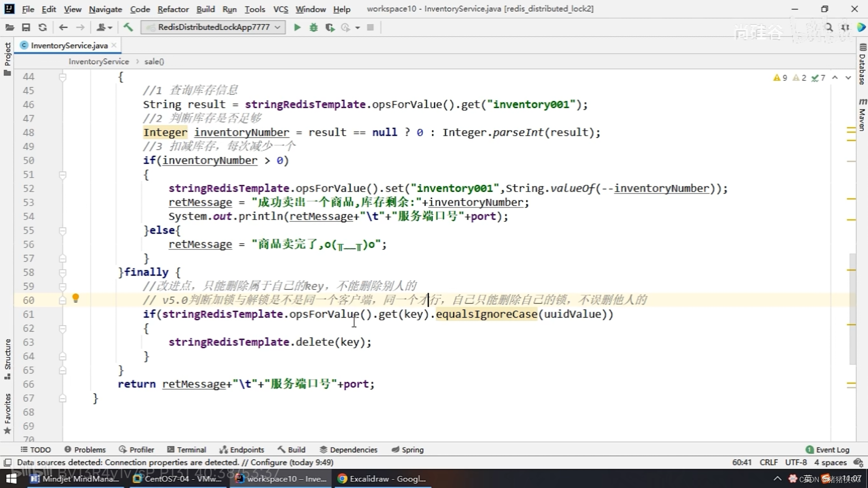Open the VCS menu

tap(281, 9)
